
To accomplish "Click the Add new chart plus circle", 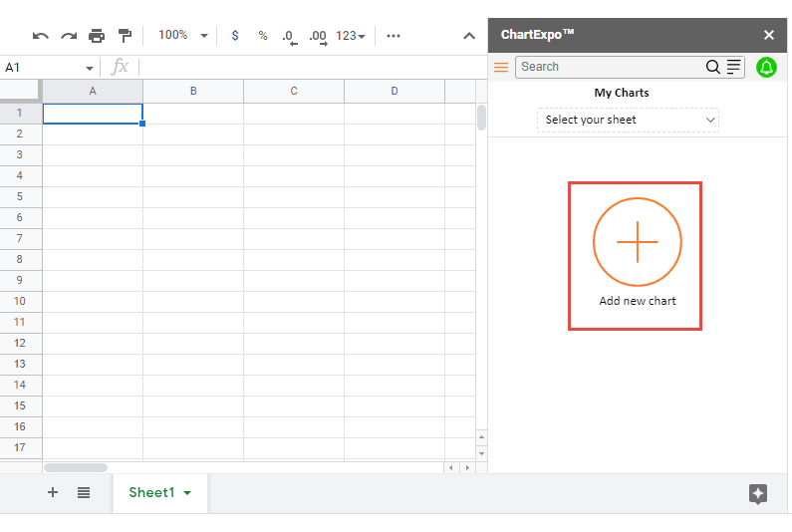I will pos(638,242).
